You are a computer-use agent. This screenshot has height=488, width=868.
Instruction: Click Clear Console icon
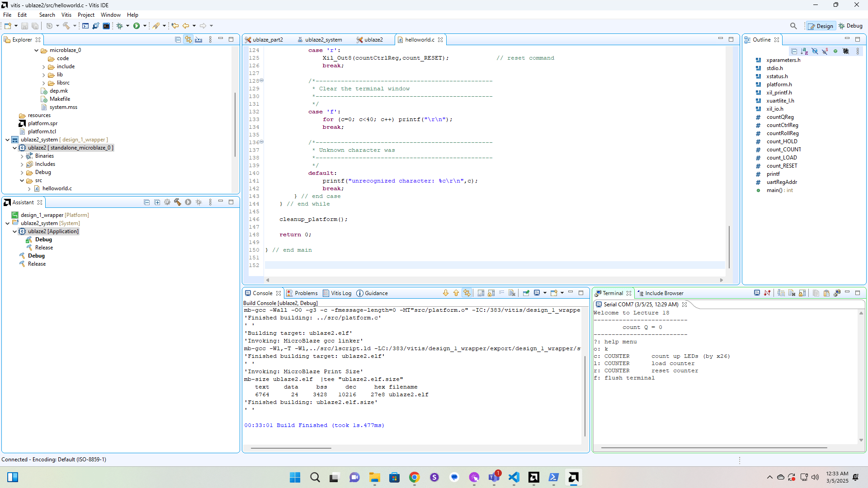[x=512, y=293]
